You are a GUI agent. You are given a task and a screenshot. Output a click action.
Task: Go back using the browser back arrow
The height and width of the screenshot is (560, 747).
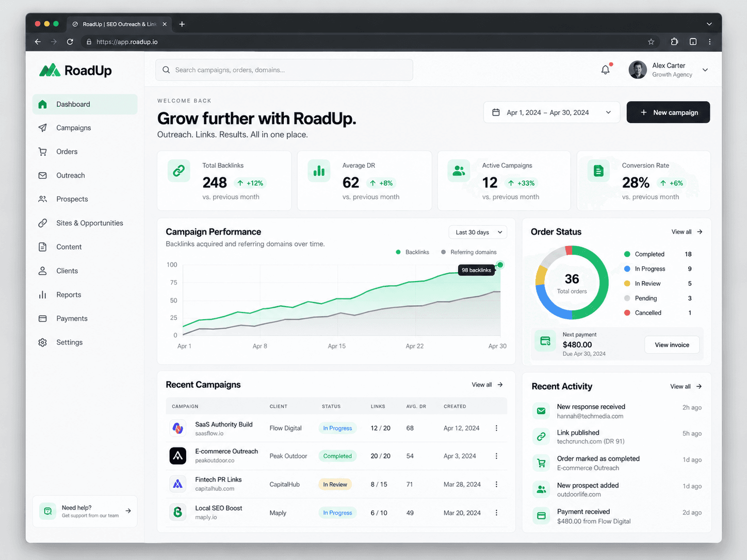pos(38,42)
